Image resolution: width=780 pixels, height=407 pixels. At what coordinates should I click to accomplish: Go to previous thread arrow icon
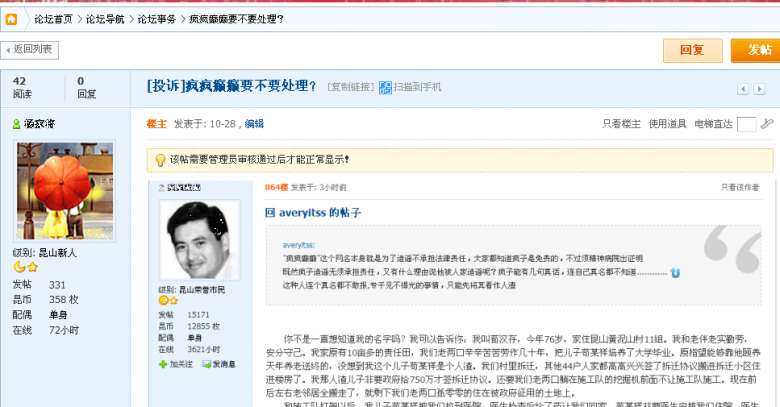pyautogui.click(x=743, y=88)
